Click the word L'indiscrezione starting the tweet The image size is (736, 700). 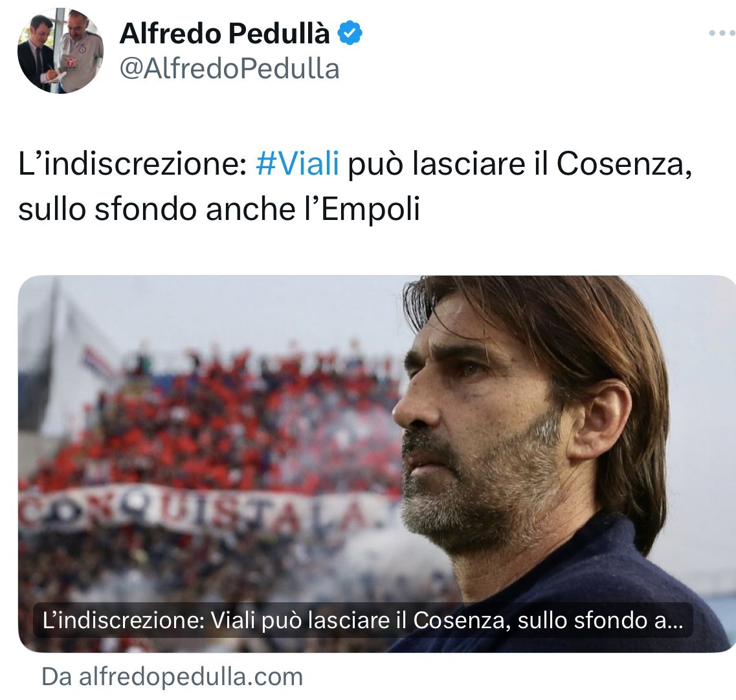click(x=132, y=164)
